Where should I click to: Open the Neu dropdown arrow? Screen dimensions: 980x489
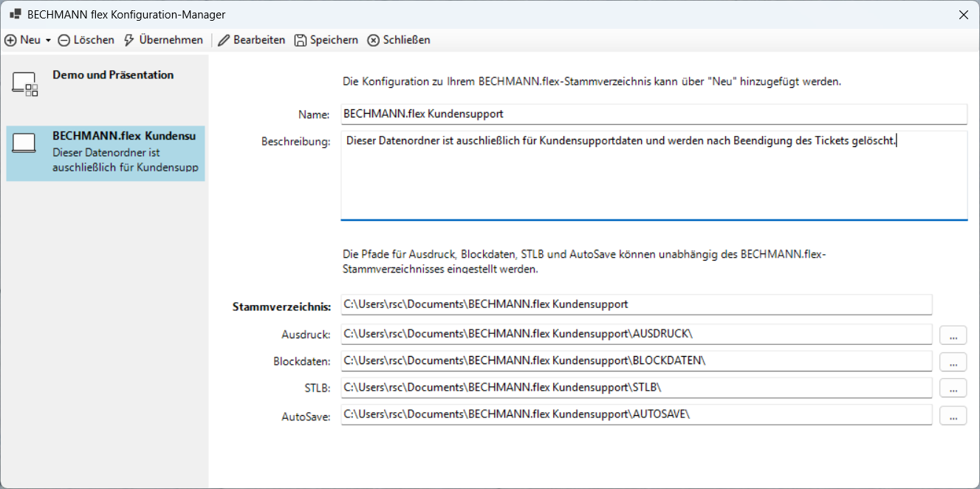coord(48,41)
